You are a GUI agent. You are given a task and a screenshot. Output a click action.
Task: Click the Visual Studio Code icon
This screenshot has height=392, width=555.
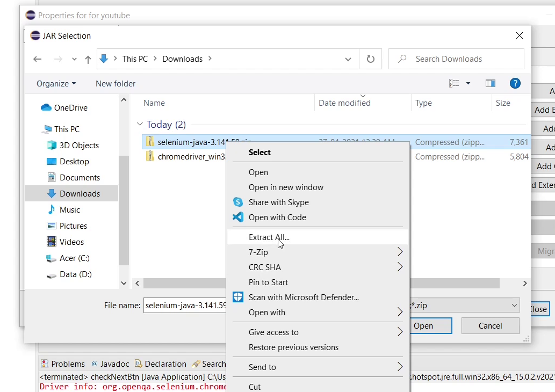[238, 217]
